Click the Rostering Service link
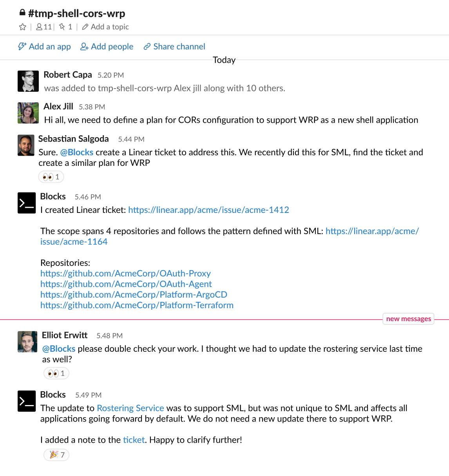Image resolution: width=449 pixels, height=476 pixels. point(130,408)
